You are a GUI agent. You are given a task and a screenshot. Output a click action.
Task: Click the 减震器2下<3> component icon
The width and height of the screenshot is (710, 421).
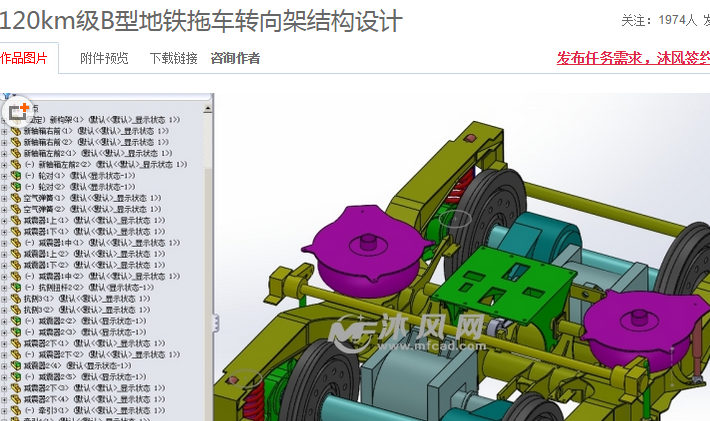[x=16, y=388]
